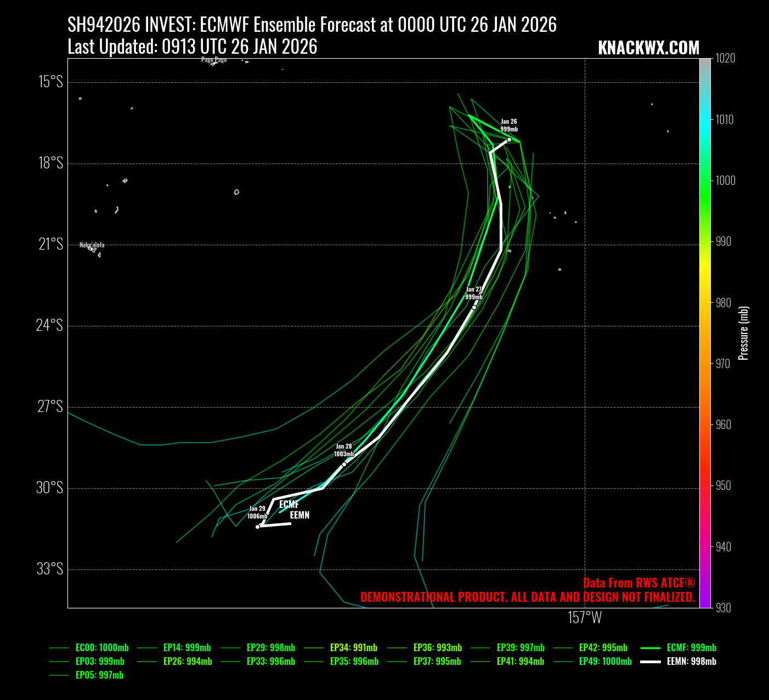Click the Data From RWS ATCF text
The image size is (769, 700).
point(638,583)
